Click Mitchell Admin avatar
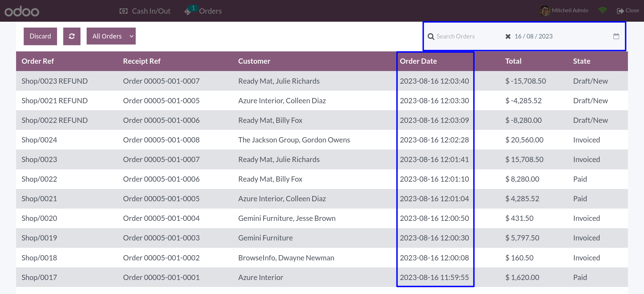This screenshot has height=294, width=644. coord(545,11)
